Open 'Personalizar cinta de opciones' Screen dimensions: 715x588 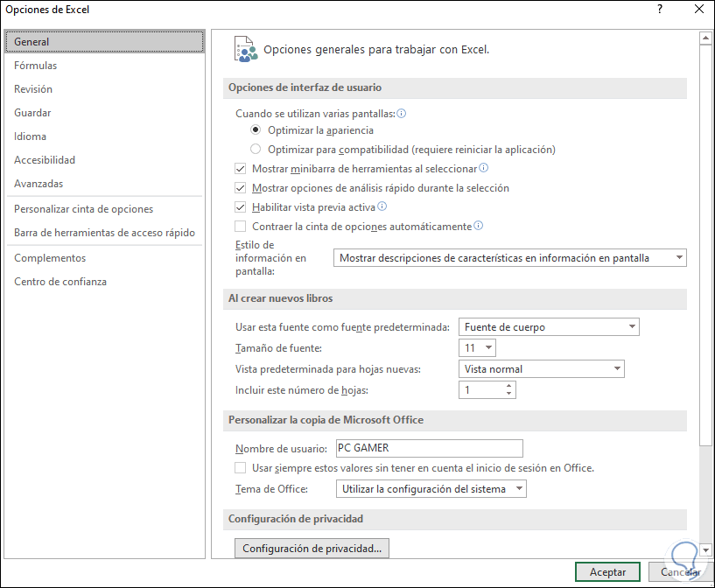[104, 209]
